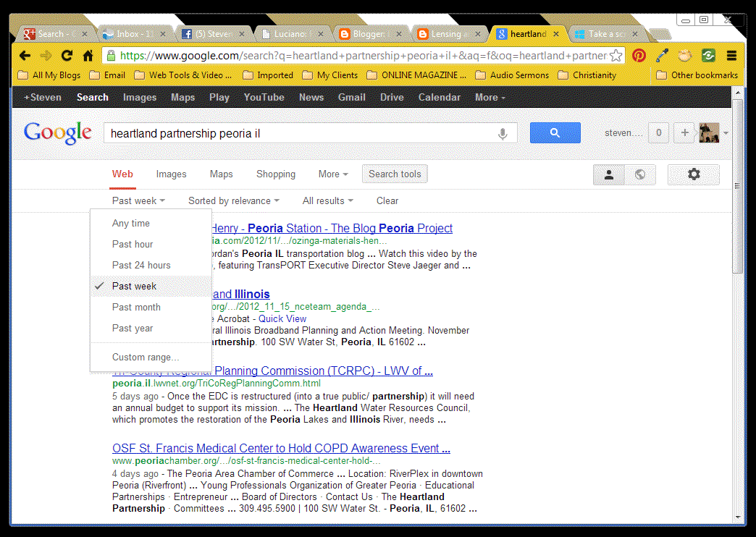
Task: Choose Custom range... option
Action: click(x=151, y=358)
